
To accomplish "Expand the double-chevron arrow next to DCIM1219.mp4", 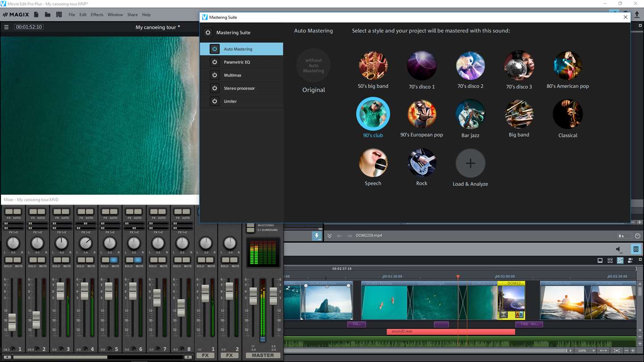I will (329, 236).
